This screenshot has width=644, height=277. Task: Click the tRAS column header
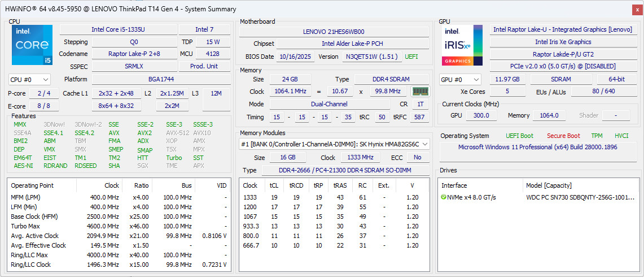[x=340, y=185]
